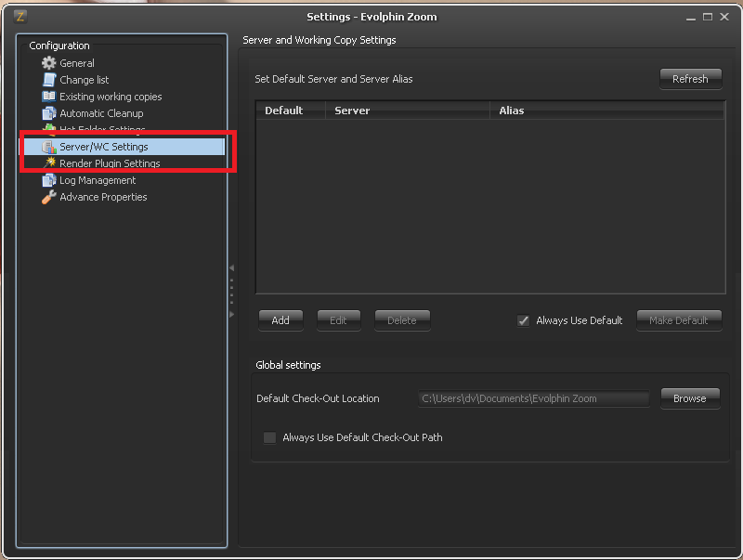Viewport: 743px width, 560px height.
Task: Click the Advance Properties wrench icon
Action: click(49, 197)
